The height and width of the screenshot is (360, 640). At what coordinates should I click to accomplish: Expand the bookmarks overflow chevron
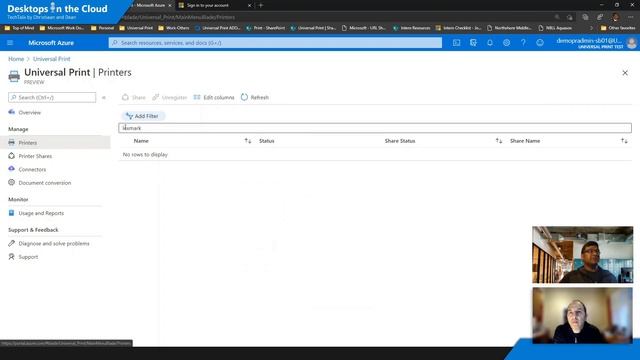(x=591, y=28)
